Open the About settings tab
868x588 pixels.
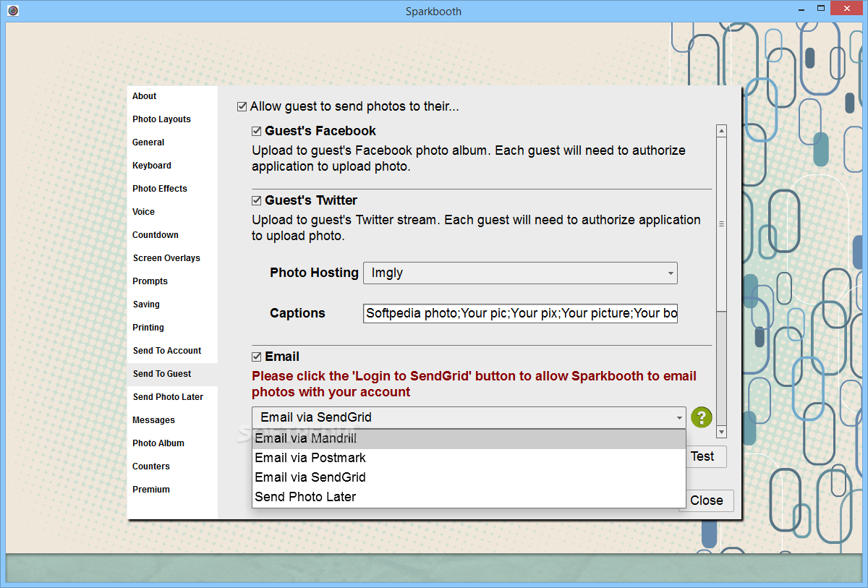pos(172,96)
